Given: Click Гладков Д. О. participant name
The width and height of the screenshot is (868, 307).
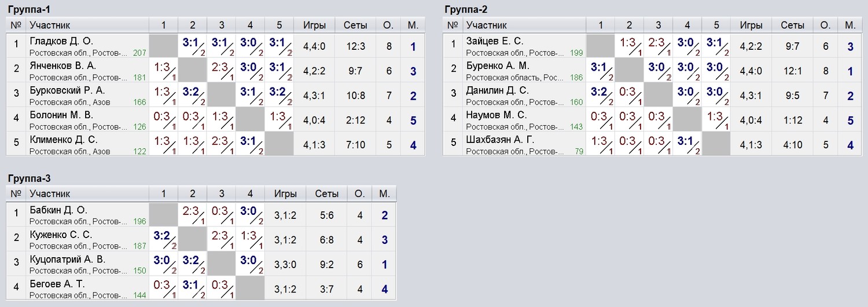Looking at the screenshot, I should pyautogui.click(x=61, y=41).
